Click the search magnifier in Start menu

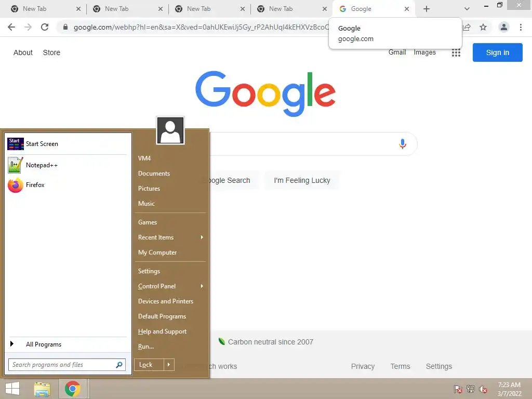[119, 365]
